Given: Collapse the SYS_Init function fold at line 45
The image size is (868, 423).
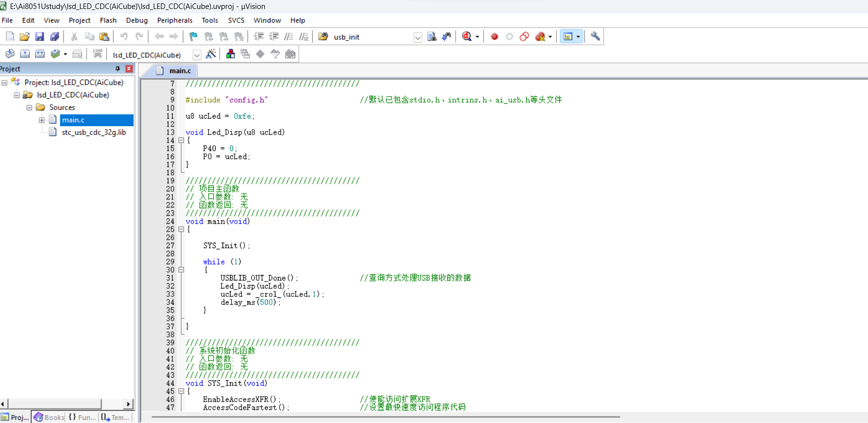Looking at the screenshot, I should pos(181,392).
